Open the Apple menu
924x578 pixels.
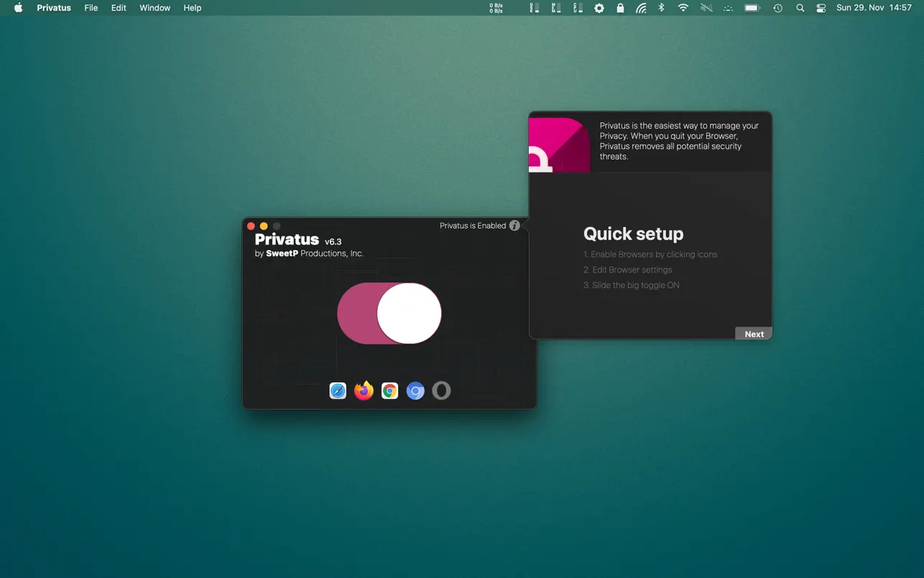tap(19, 8)
